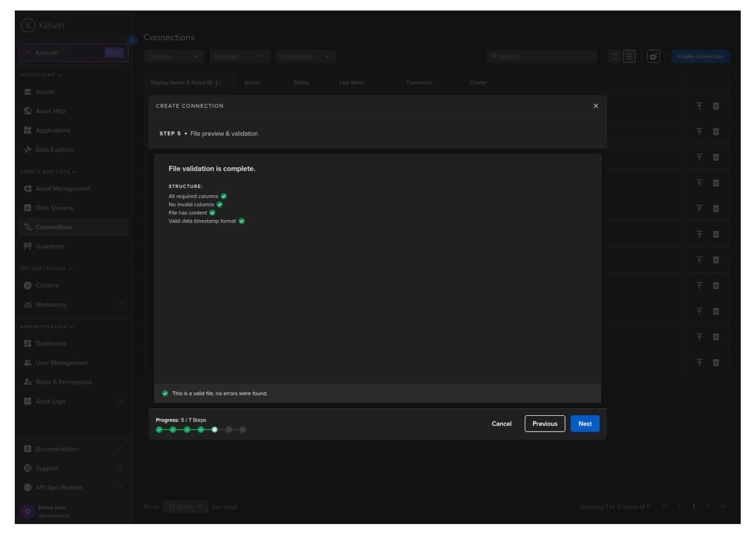
Task: Open the KelvinAI beta assistant
Action: click(73, 53)
